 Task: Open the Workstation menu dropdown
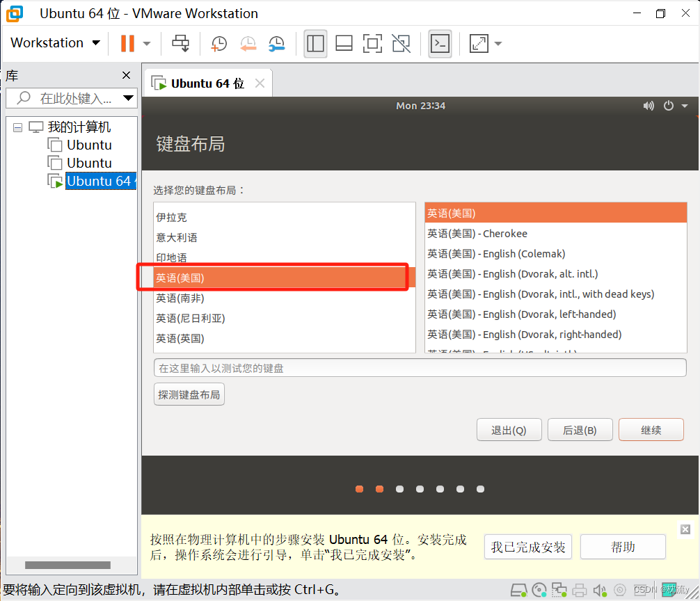click(x=55, y=43)
